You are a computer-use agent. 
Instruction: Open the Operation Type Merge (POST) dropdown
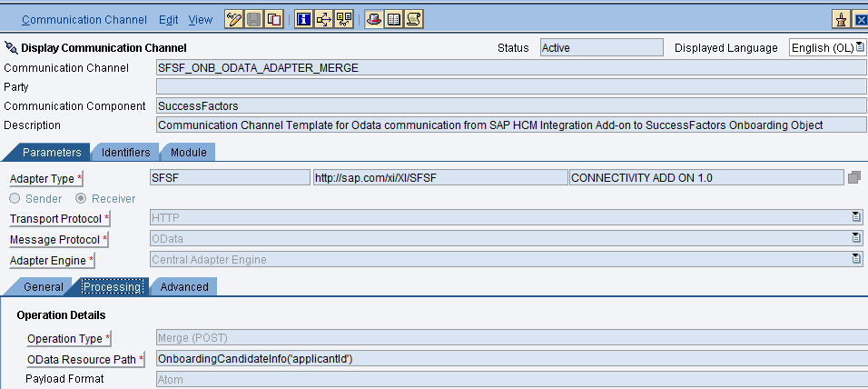click(512, 337)
